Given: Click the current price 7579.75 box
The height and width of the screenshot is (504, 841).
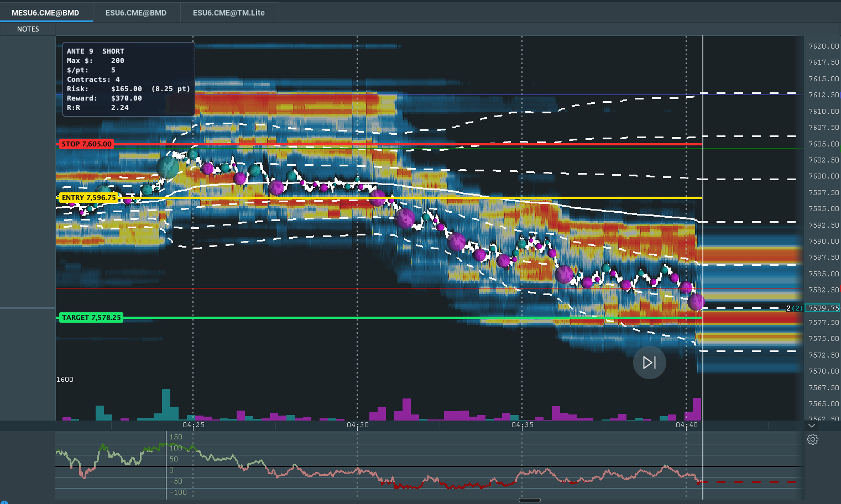Looking at the screenshot, I should (x=823, y=308).
